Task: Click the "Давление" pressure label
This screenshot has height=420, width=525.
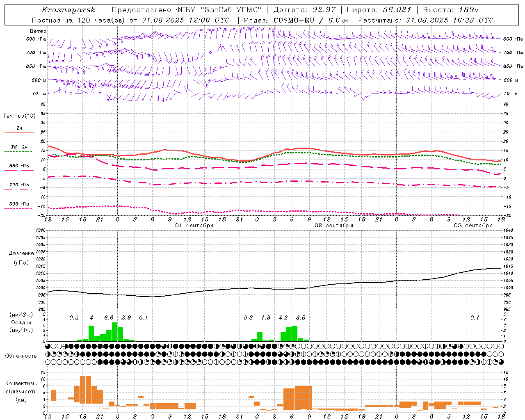Action: pos(21,253)
